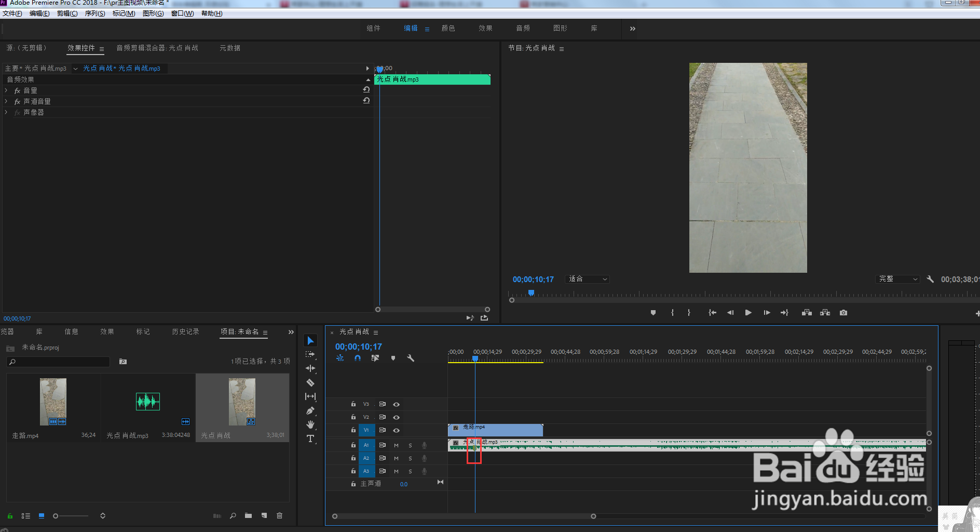The width and height of the screenshot is (980, 532).
Task: Mute audio track A3
Action: click(396, 471)
